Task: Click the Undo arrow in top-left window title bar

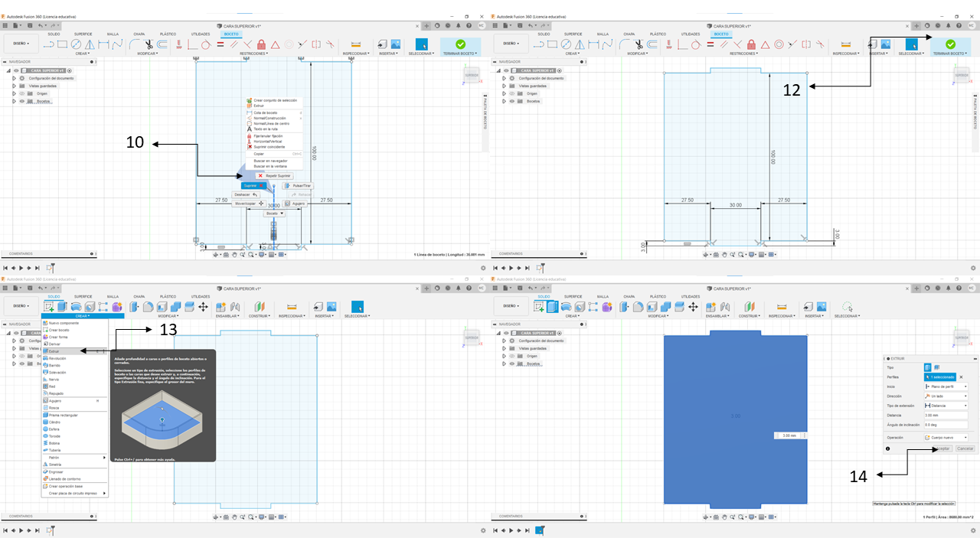Action: [x=41, y=25]
